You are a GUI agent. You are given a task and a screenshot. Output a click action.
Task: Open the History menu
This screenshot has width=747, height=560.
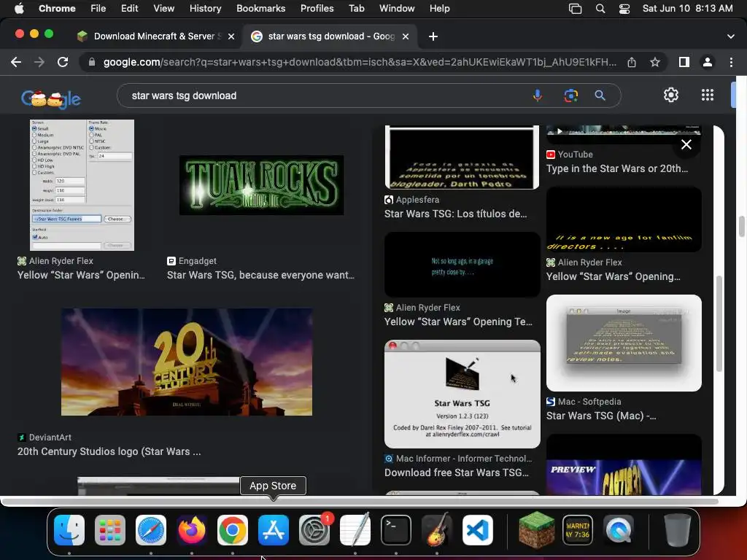pyautogui.click(x=205, y=9)
